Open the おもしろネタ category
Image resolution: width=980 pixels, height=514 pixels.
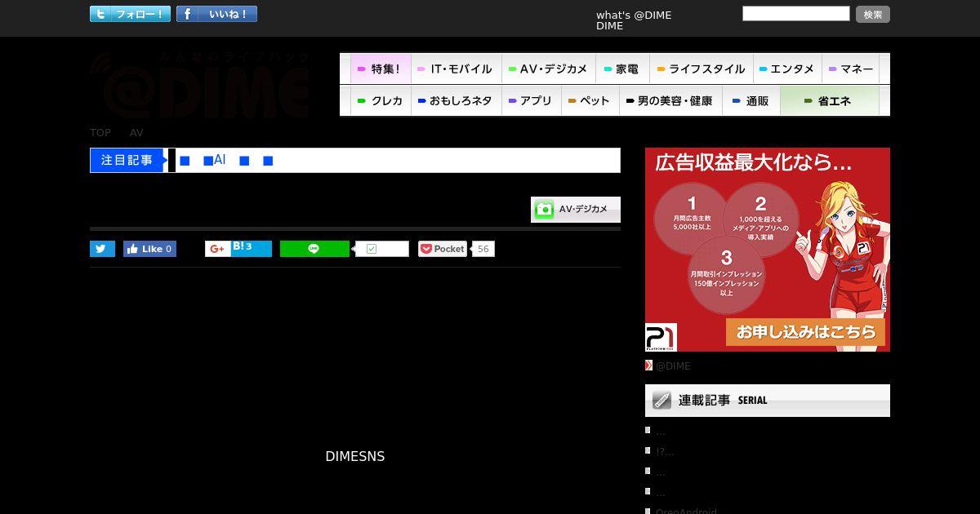tap(455, 101)
